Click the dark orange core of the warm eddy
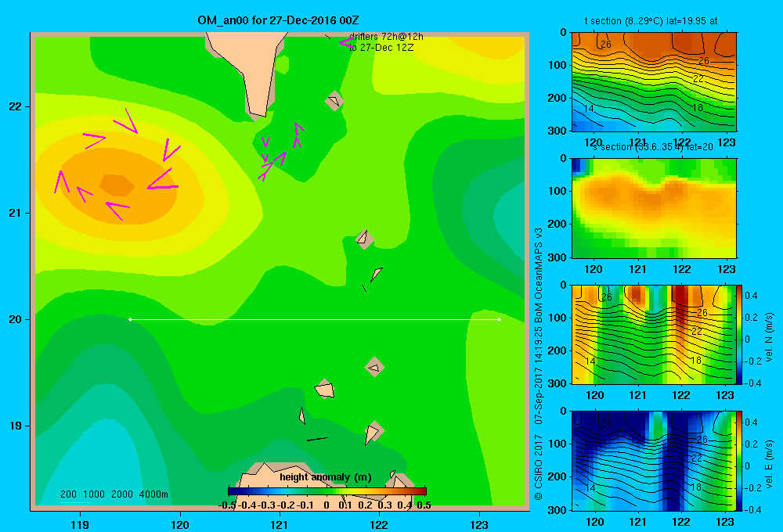 click(x=117, y=185)
